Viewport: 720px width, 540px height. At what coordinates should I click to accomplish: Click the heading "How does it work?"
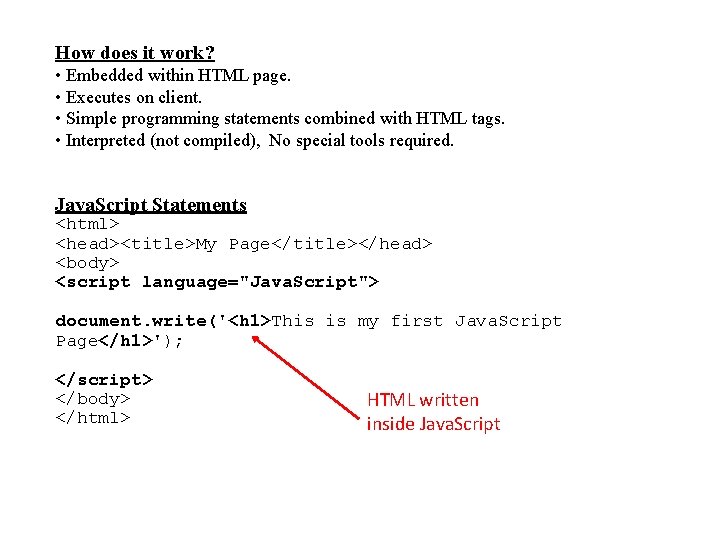(135, 53)
